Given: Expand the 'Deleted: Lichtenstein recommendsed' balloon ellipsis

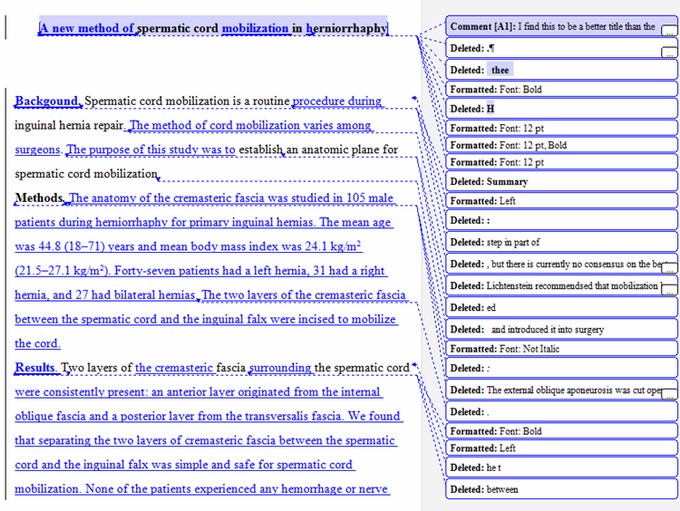Looking at the screenshot, I should pos(669,290).
